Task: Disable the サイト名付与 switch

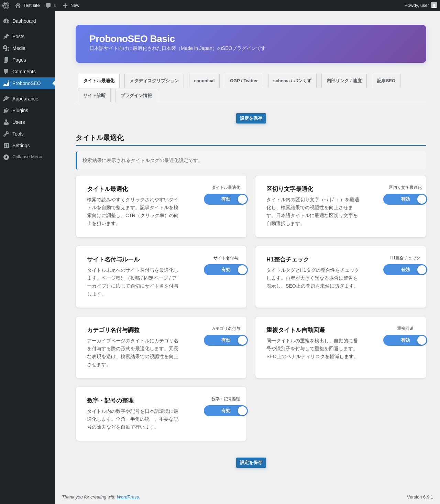Action: (x=226, y=270)
